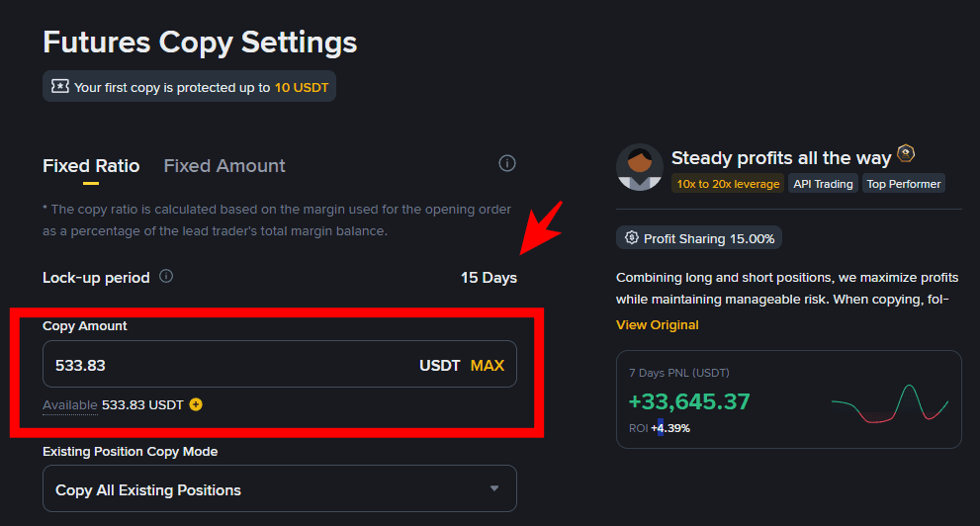980x526 pixels.
Task: Switch to the Fixed Amount tab
Action: click(224, 166)
